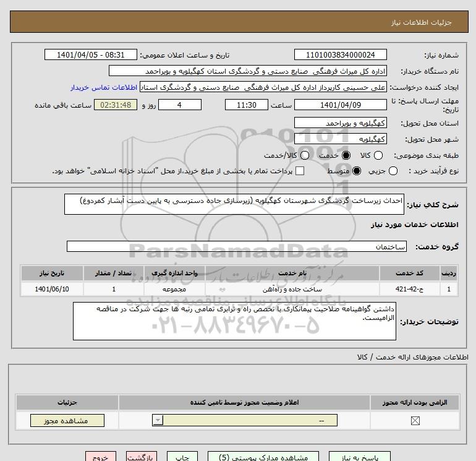
Task: Click the request creator name field
Action: tap(263, 87)
